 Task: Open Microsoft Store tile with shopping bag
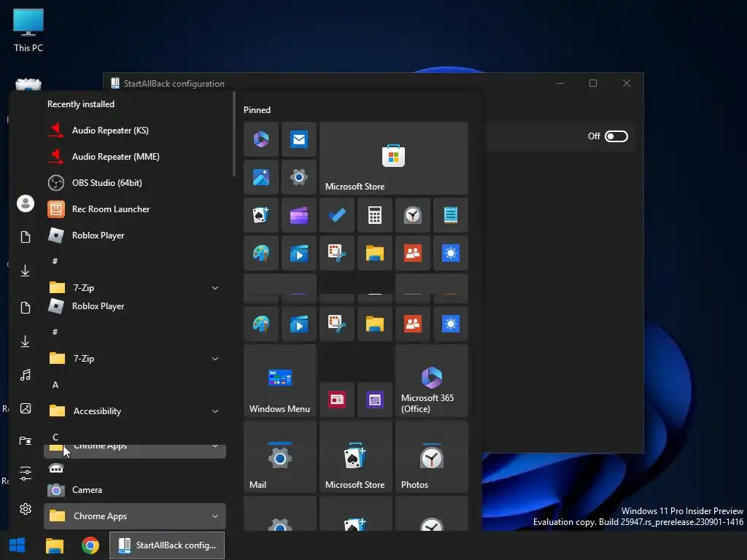[x=393, y=158]
